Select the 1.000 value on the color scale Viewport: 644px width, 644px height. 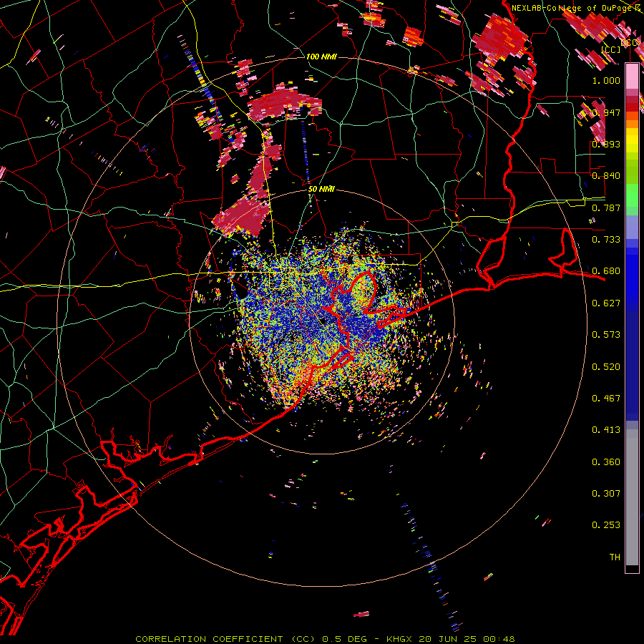[x=606, y=80]
